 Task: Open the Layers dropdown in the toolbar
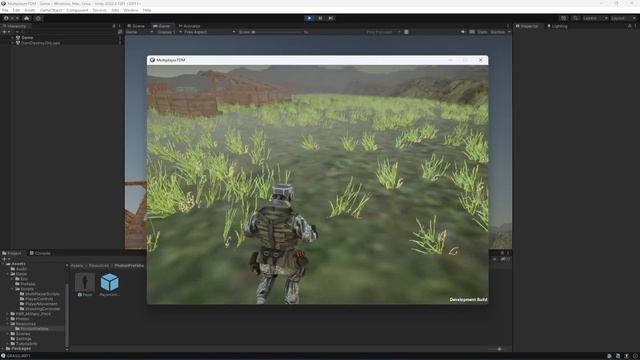tap(595, 18)
